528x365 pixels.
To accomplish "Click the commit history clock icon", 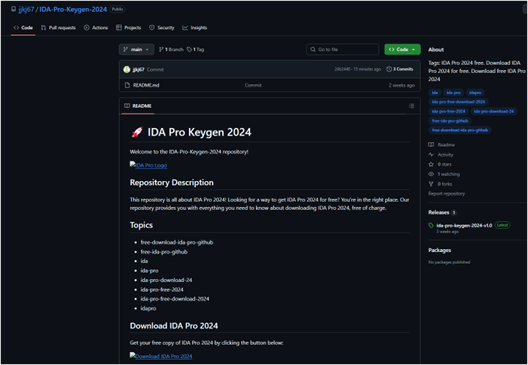I will click(389, 69).
